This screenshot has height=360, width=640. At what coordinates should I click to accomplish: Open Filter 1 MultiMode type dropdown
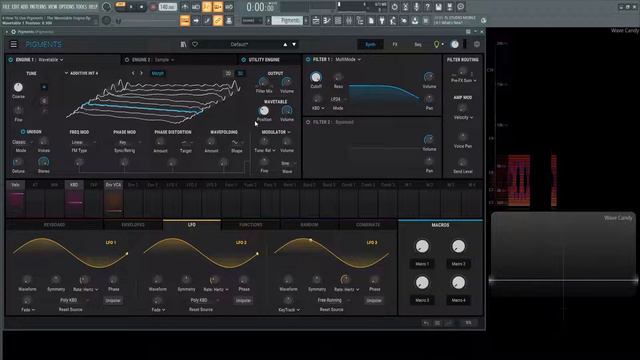348,60
